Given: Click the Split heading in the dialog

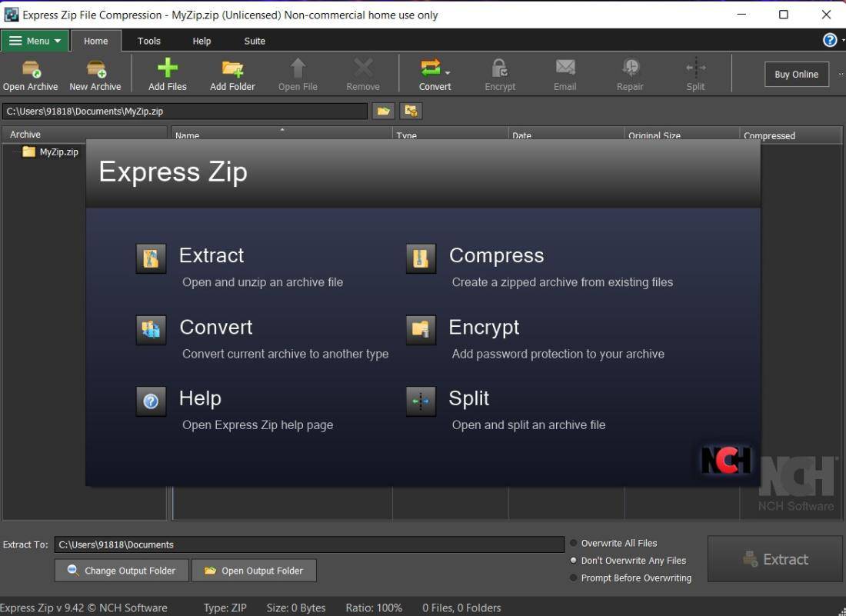Looking at the screenshot, I should coord(469,398).
